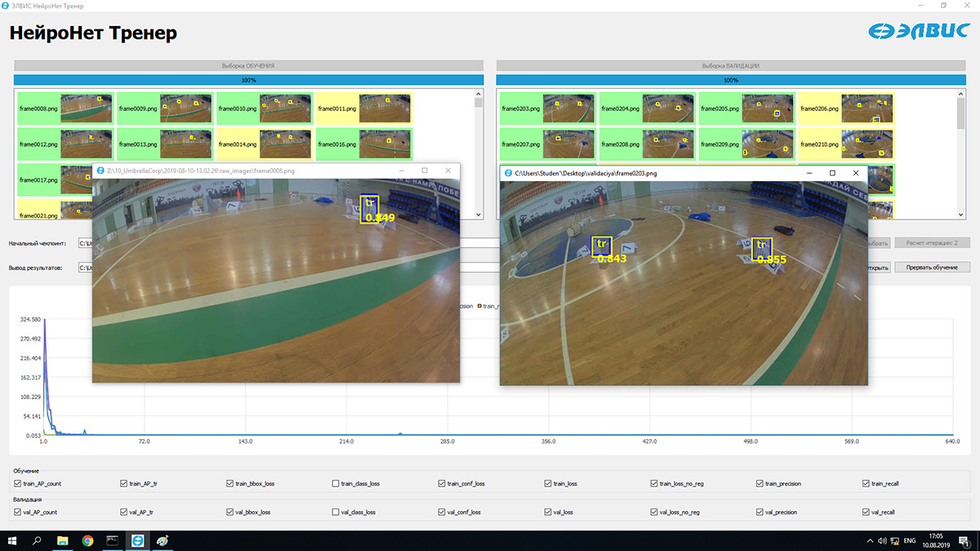Click the 'Выборка ВАЛИДАЦИИ' header button
The image size is (980, 551).
pyautogui.click(x=731, y=65)
